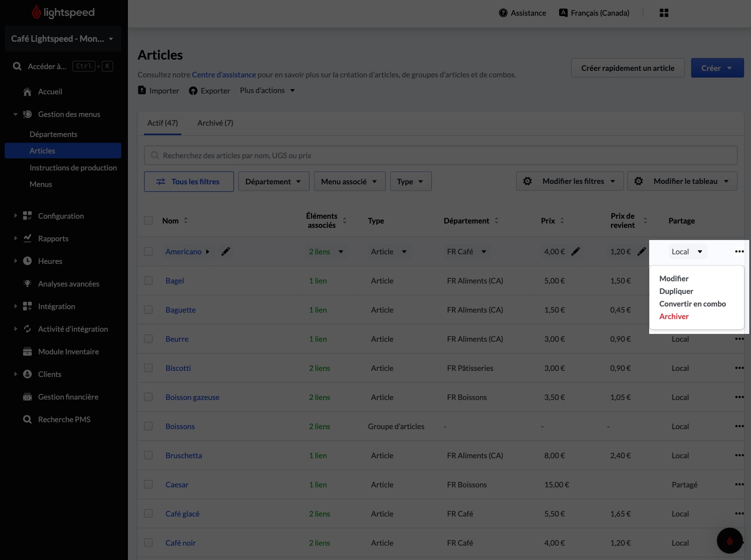Toggle the select-all checkbox in header

[148, 220]
